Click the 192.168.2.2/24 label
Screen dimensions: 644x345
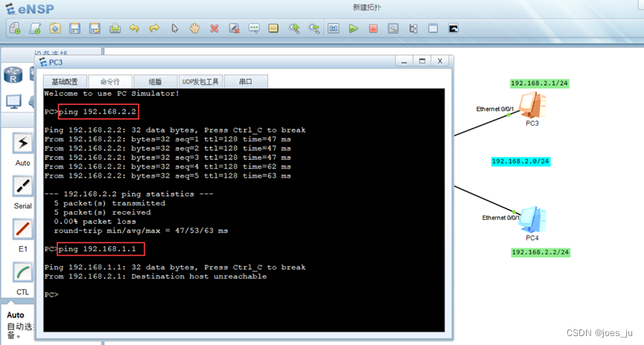[x=541, y=252]
